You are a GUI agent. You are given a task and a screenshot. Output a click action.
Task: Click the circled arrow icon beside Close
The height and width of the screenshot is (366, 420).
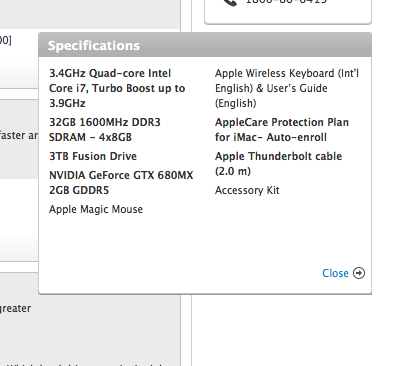[x=359, y=273]
